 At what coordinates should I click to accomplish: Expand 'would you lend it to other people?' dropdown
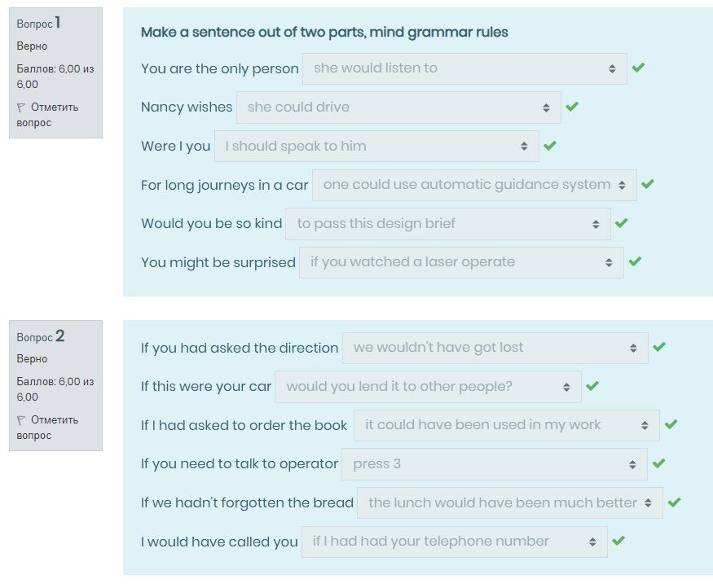pos(428,386)
